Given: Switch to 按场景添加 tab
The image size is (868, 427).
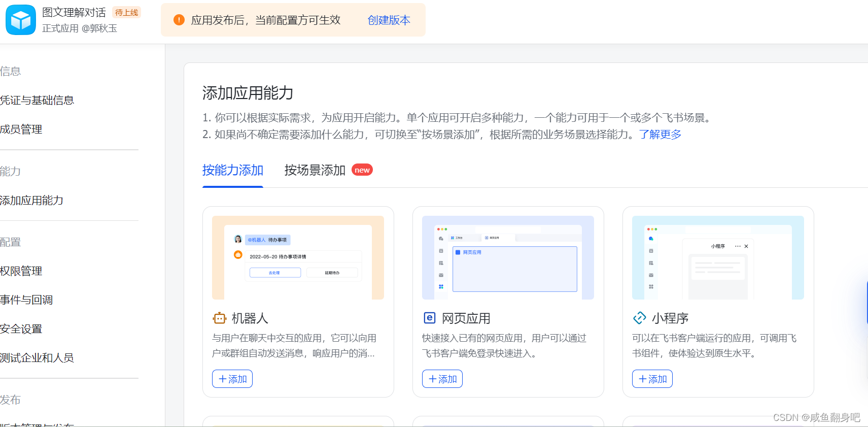Looking at the screenshot, I should coord(315,170).
